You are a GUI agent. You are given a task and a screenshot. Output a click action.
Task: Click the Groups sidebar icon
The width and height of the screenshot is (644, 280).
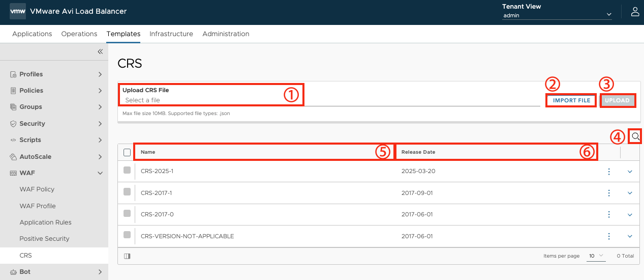[x=14, y=107]
